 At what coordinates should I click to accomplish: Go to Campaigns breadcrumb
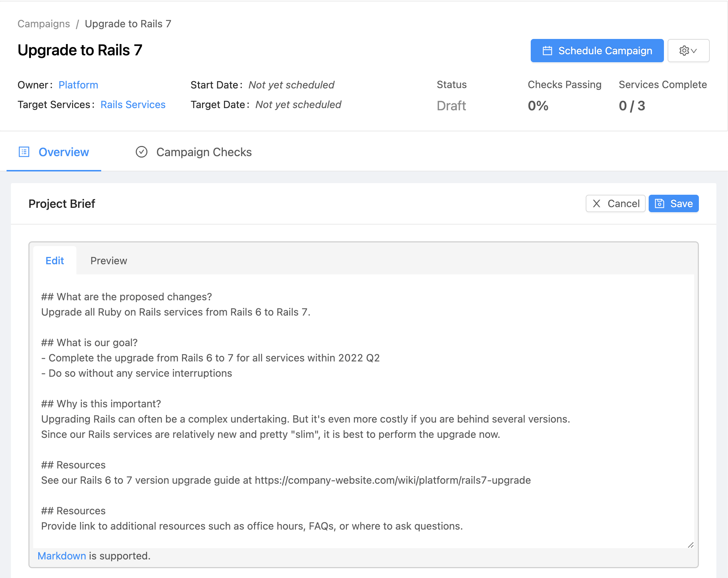pos(44,24)
